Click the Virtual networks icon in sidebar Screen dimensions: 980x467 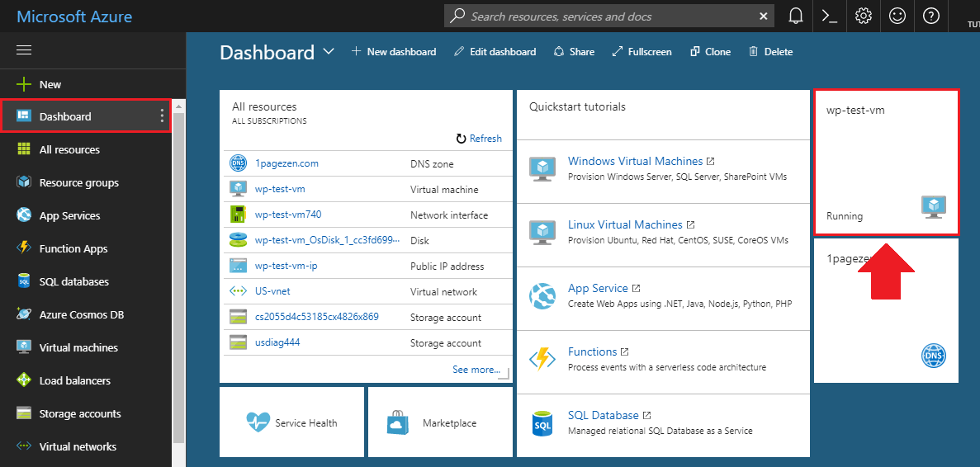click(x=24, y=446)
